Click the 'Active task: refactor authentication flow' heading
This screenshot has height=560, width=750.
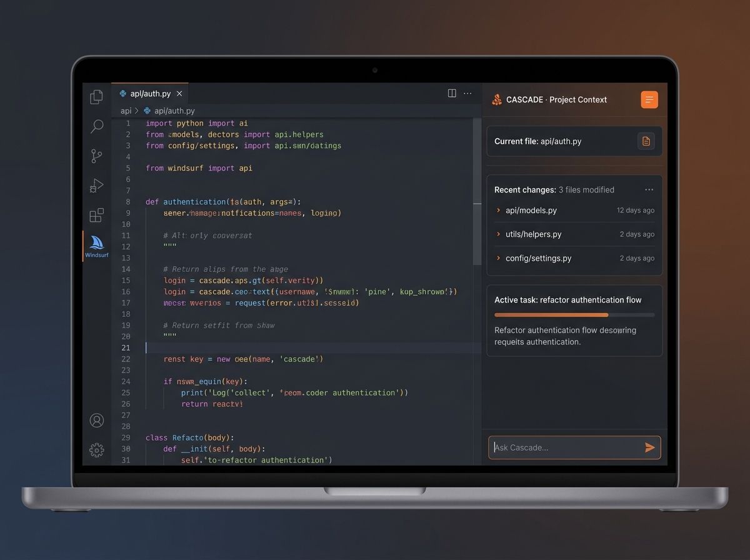pyautogui.click(x=568, y=300)
